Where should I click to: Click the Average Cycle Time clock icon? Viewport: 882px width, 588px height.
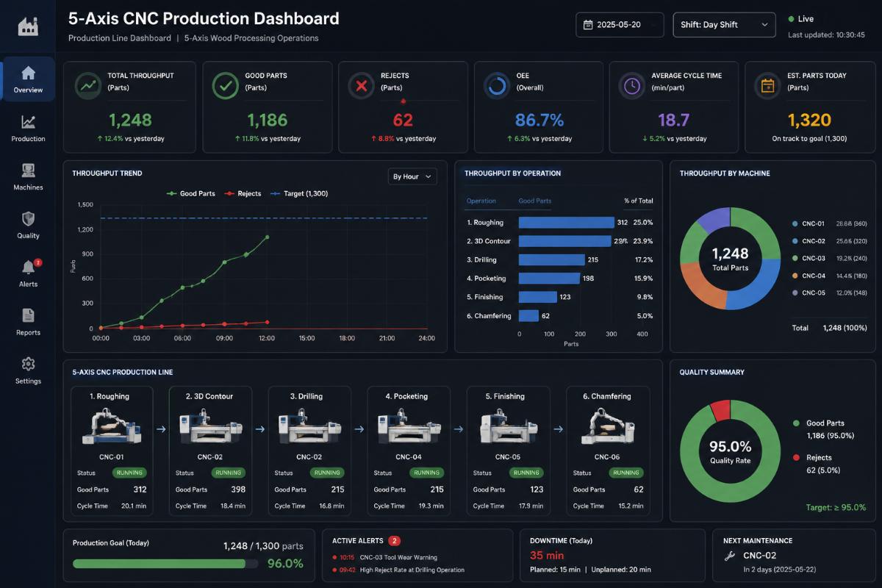631,86
